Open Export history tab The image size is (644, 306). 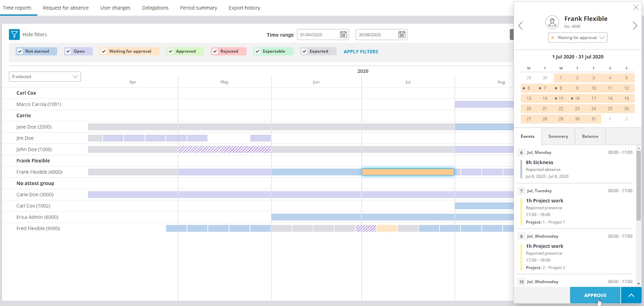click(x=245, y=8)
